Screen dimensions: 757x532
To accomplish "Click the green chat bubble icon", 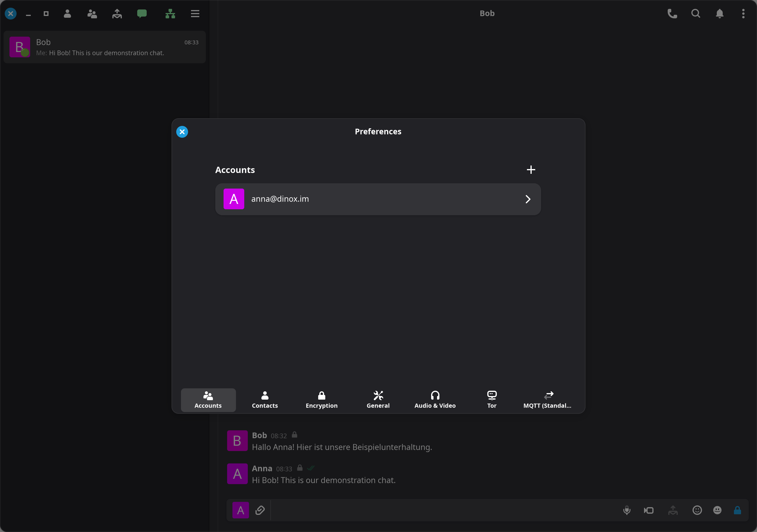I will click(142, 14).
